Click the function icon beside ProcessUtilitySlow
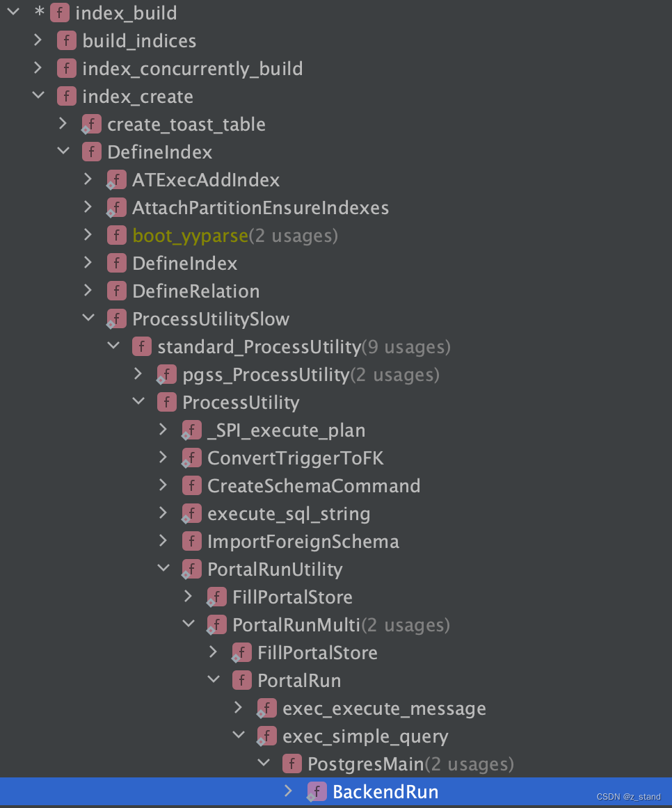This screenshot has height=808, width=672. (117, 318)
